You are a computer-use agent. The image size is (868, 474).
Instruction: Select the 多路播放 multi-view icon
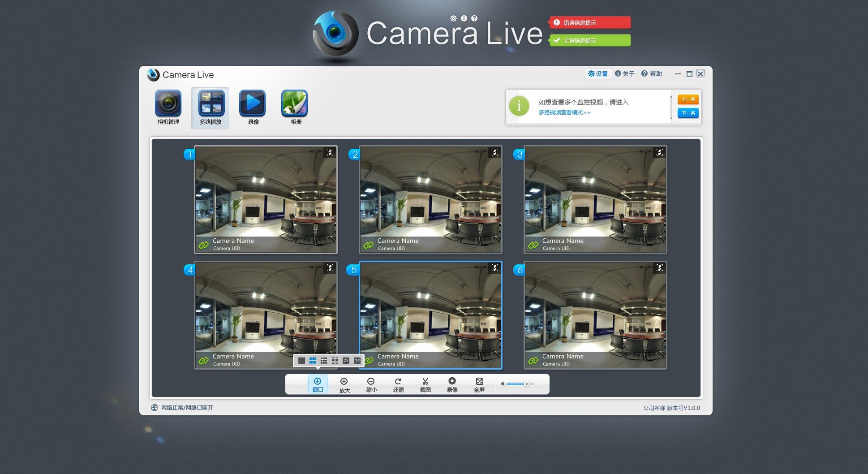(211, 108)
